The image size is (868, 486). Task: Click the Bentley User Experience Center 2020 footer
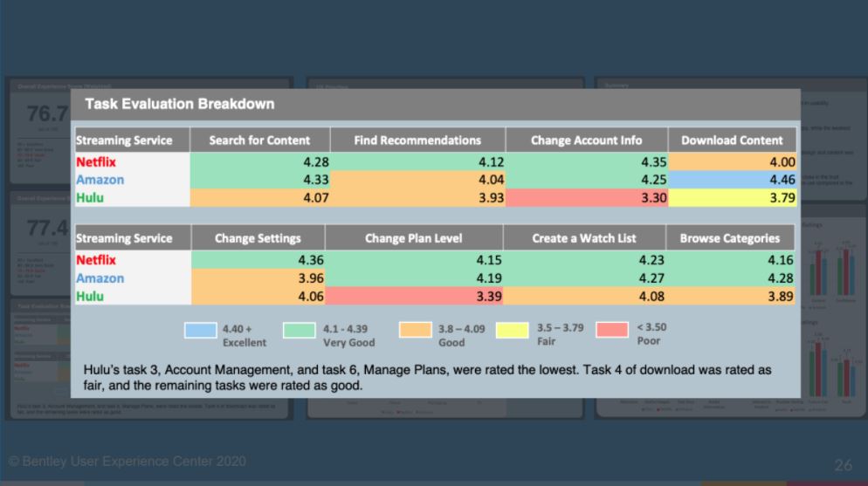point(127,461)
